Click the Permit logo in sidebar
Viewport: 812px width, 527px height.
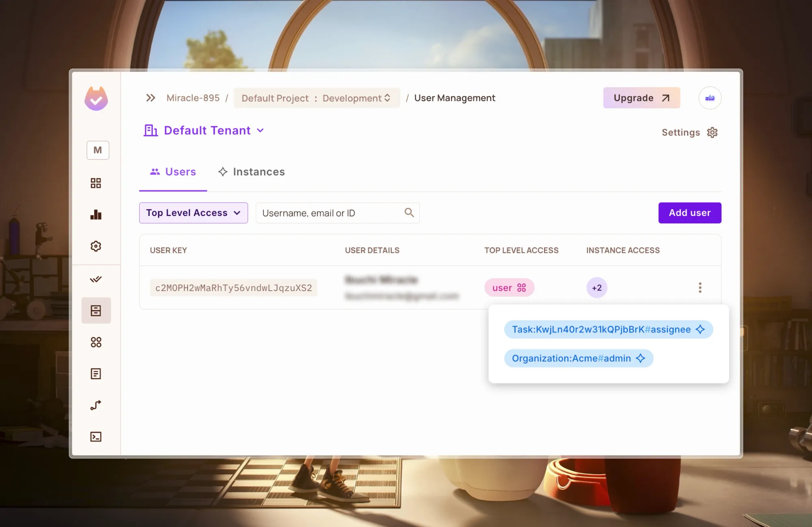pos(96,98)
